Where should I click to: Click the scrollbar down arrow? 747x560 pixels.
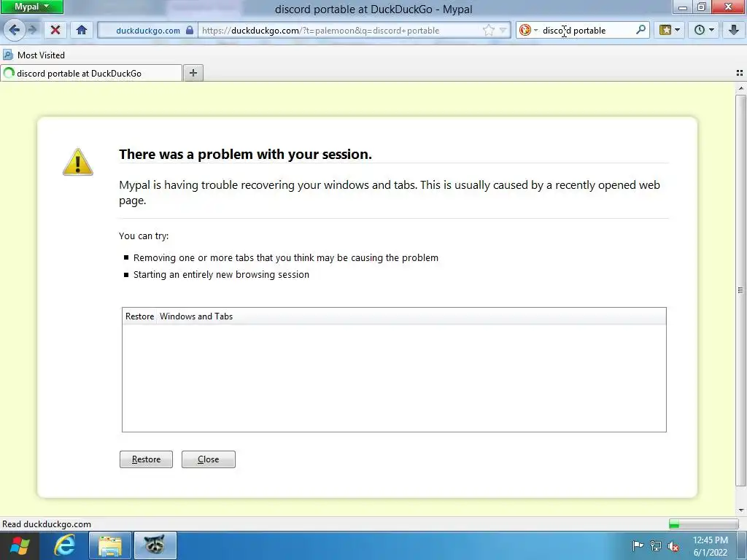coord(740,510)
